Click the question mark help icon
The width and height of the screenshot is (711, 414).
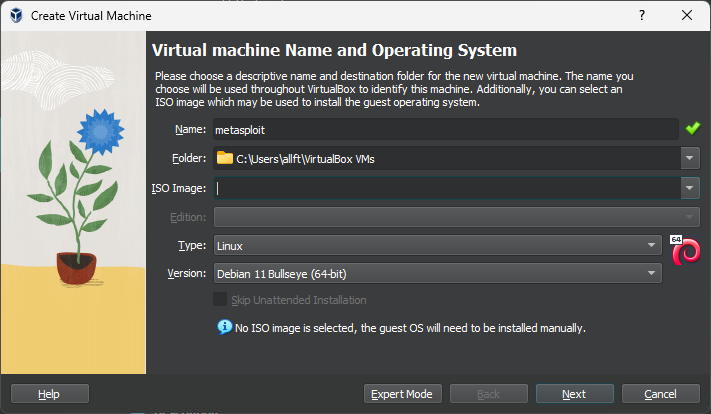pos(642,15)
